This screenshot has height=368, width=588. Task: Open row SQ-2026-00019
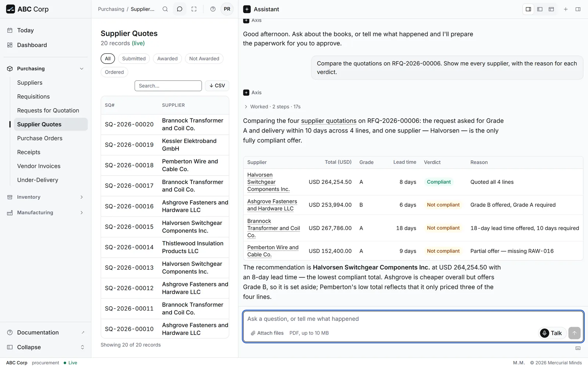(x=165, y=145)
